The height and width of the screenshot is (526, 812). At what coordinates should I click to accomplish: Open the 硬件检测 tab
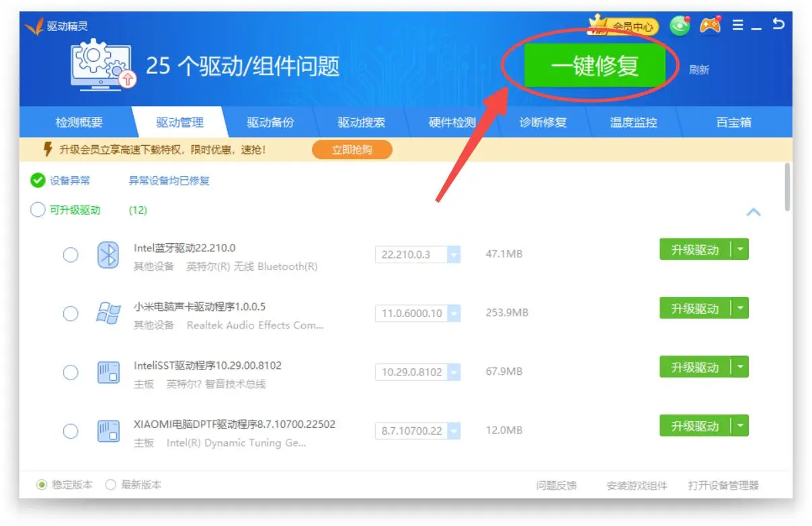coord(452,122)
